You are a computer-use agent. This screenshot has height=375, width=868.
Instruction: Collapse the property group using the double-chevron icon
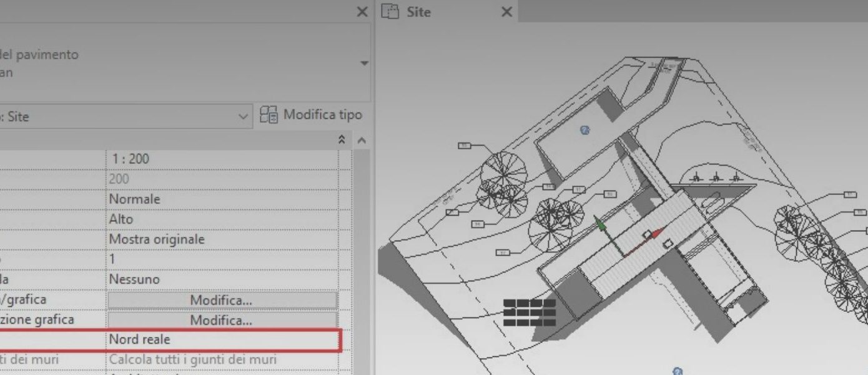pyautogui.click(x=342, y=139)
